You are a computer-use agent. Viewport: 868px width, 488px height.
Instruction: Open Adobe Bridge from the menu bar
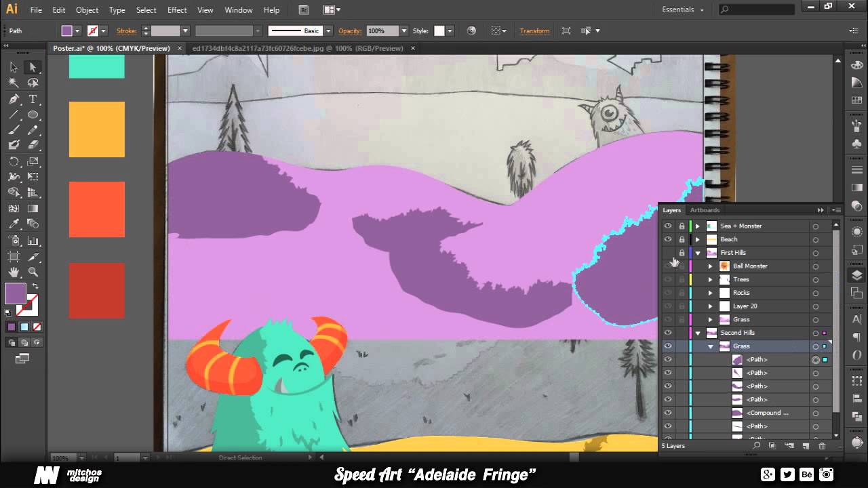click(x=304, y=10)
